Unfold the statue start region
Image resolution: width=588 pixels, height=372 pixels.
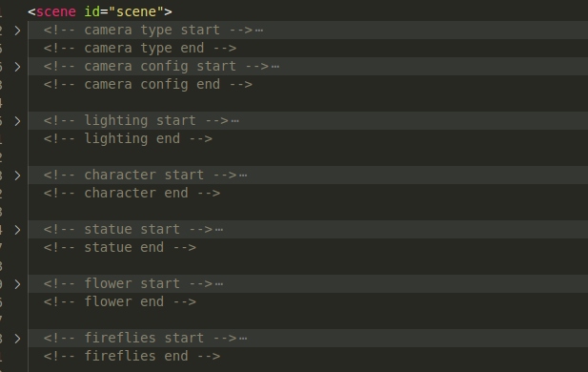pyautogui.click(x=17, y=230)
